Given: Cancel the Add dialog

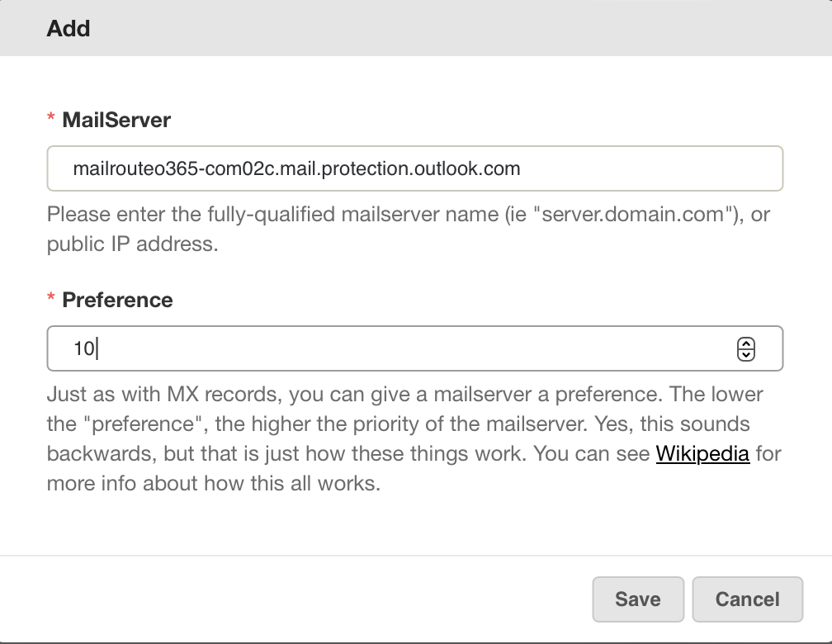Looking at the screenshot, I should (747, 599).
